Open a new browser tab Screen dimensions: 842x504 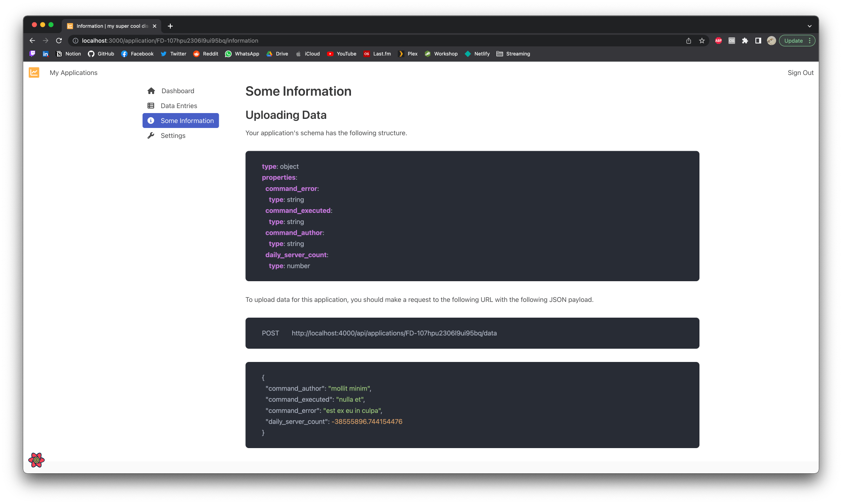[170, 26]
